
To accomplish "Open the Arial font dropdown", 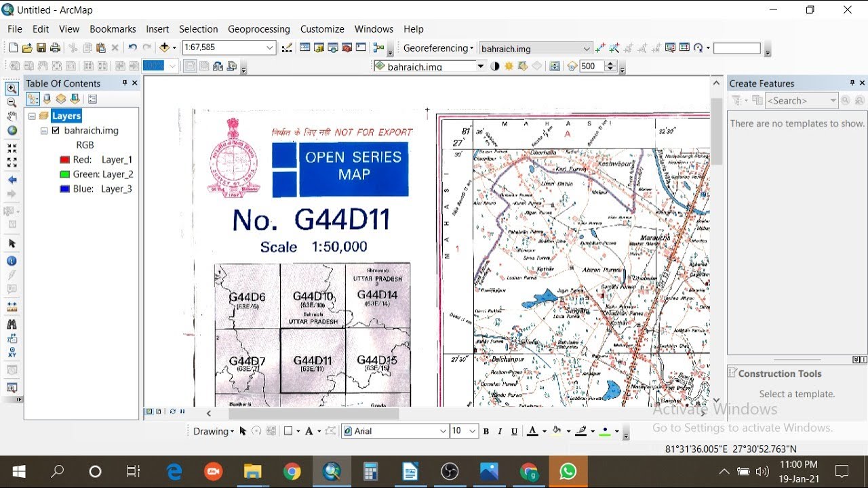I will click(443, 431).
